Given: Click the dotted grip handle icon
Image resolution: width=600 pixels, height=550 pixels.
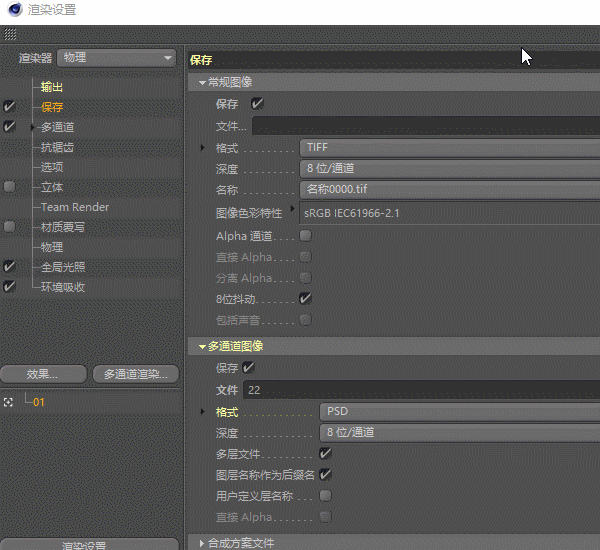Looking at the screenshot, I should click(10, 34).
